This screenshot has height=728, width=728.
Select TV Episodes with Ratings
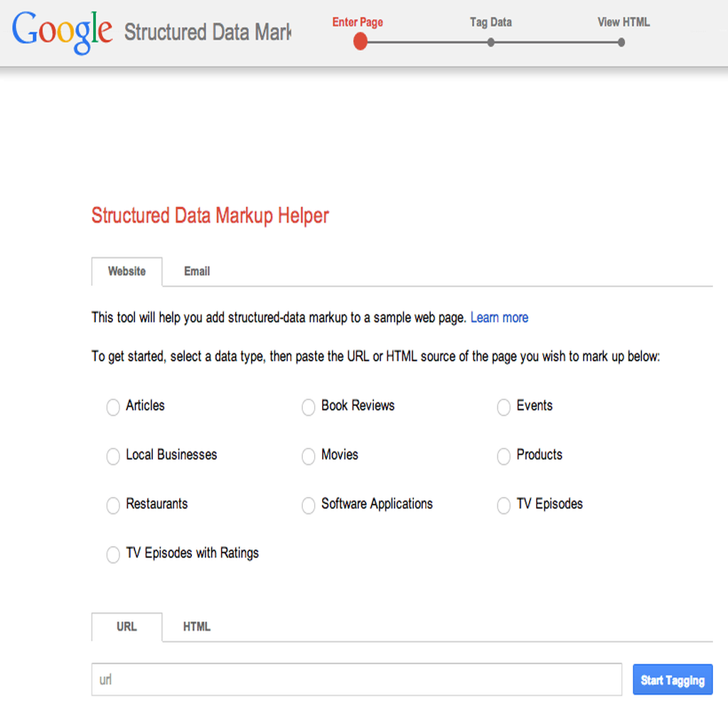(x=113, y=555)
